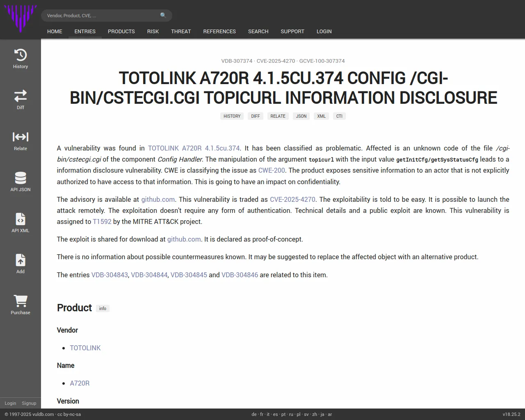Open the SEARCH menu item
This screenshot has height=420, width=525.
pyautogui.click(x=258, y=32)
